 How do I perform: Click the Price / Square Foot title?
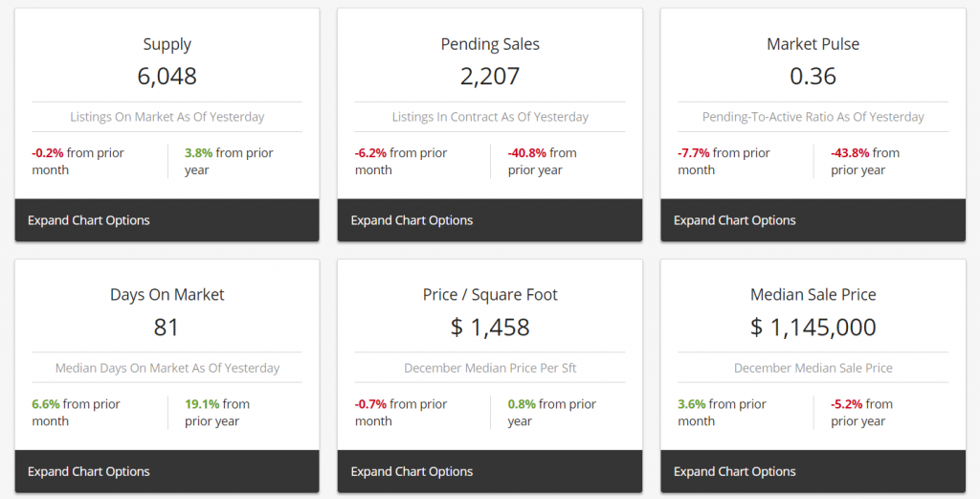click(490, 295)
